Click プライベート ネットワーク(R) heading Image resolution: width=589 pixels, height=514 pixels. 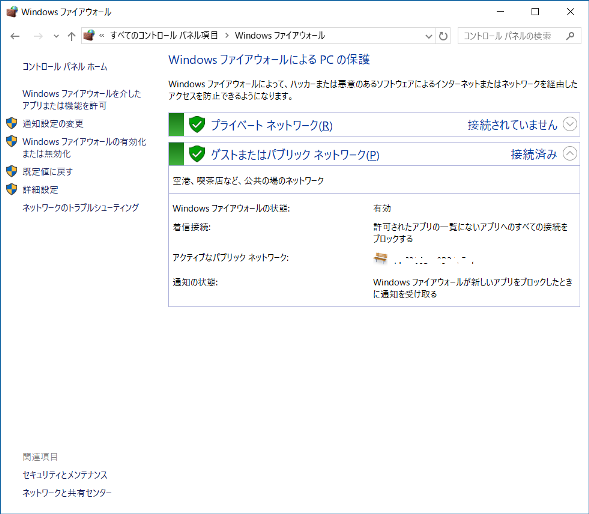coord(272,125)
